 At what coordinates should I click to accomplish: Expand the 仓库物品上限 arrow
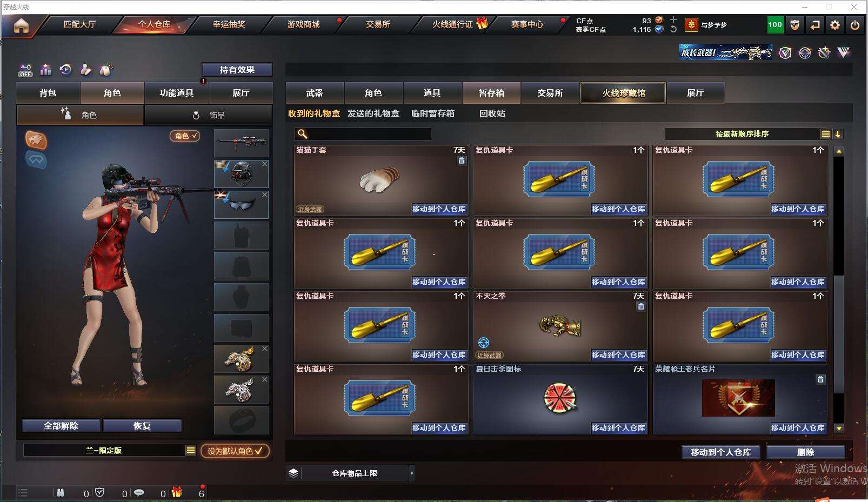tap(412, 473)
